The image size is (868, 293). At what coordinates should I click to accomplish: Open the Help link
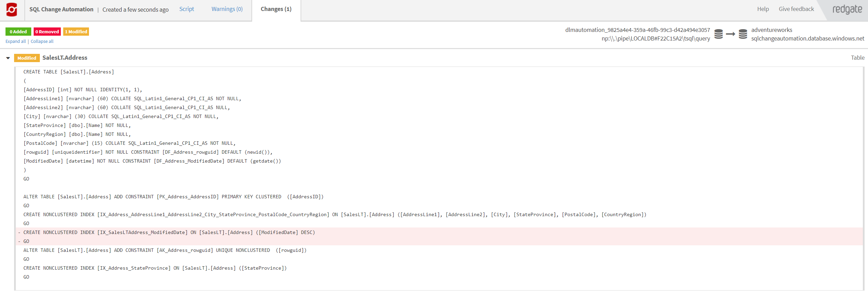point(763,9)
